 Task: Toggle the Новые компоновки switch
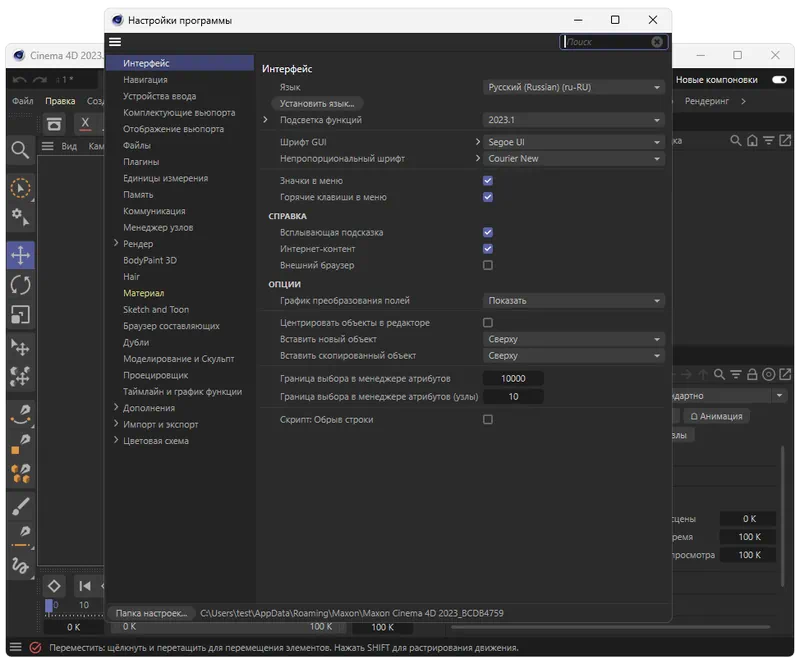point(779,80)
